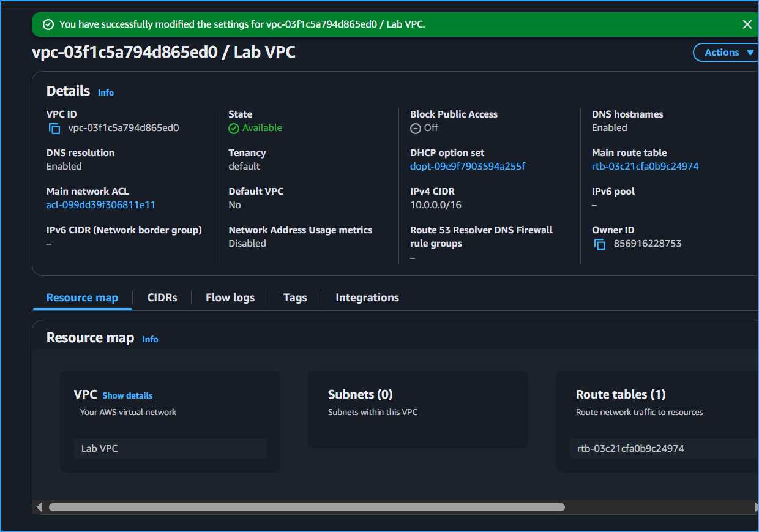Open network ACL acl-099dd39f306811e11
The width and height of the screenshot is (759, 532).
point(100,204)
